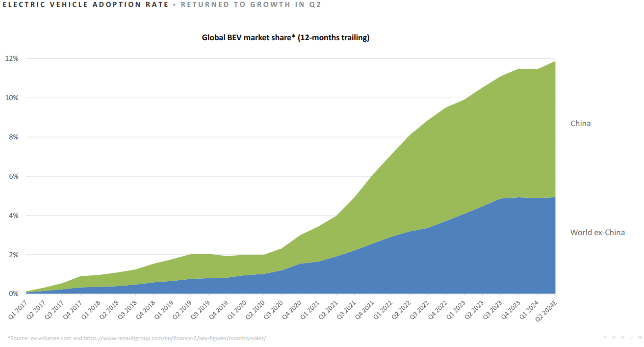Click the chart title Global BEV market share
The height and width of the screenshot is (347, 644).
pyautogui.click(x=285, y=38)
